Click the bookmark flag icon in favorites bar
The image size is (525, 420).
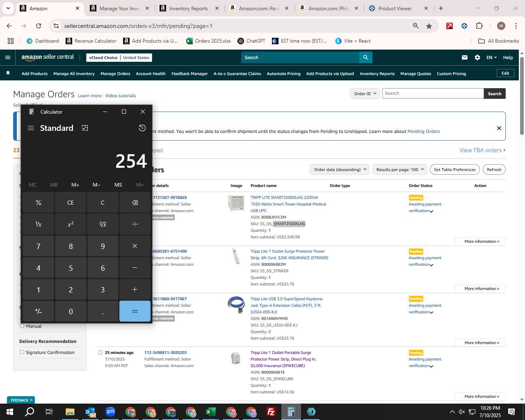[8, 73]
